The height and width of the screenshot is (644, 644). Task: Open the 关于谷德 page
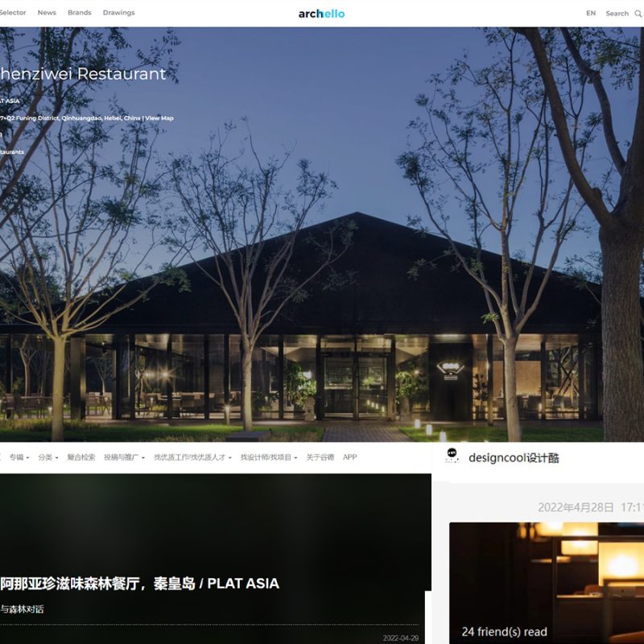coord(320,457)
